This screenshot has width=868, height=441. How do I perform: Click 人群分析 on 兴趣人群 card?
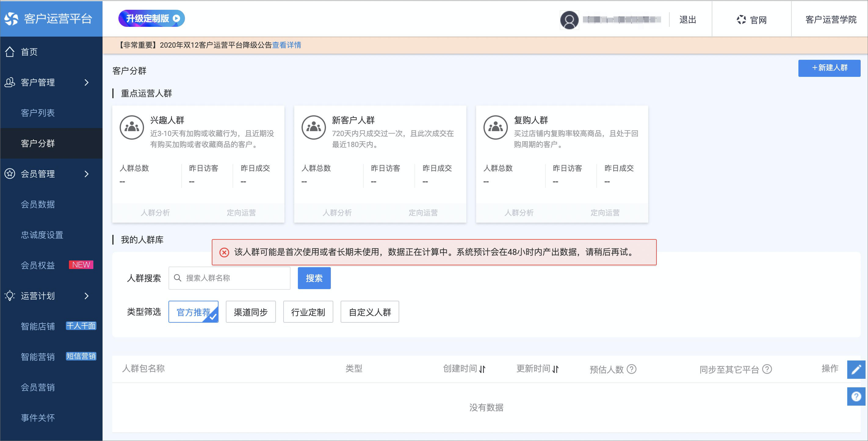155,213
